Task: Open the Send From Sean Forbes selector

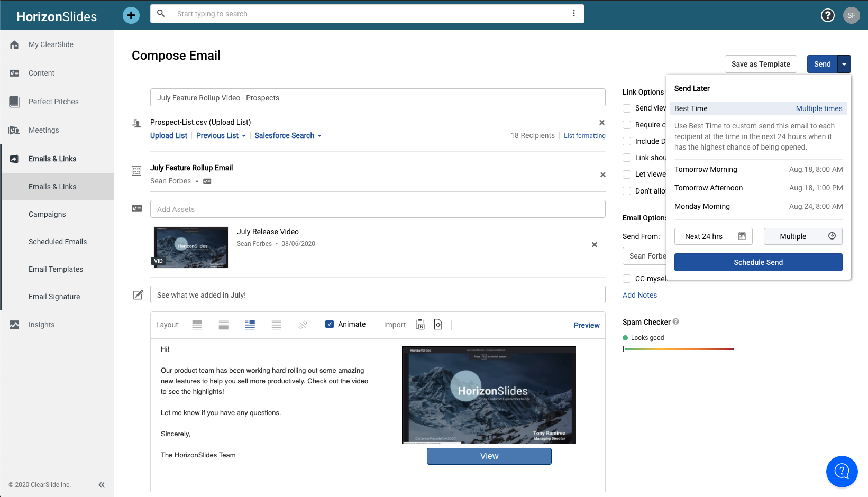Action: (x=644, y=256)
